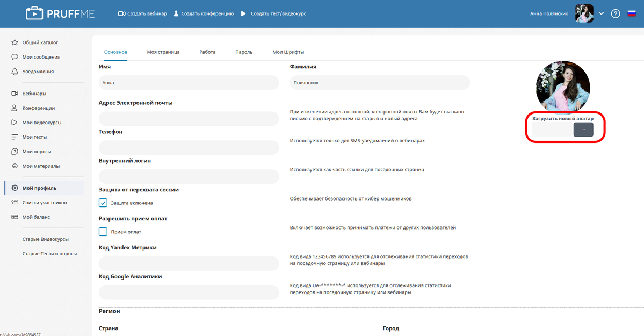644x336 pixels.
Task: Open Старые Тесты и опросы in sidebar
Action: coord(50,254)
